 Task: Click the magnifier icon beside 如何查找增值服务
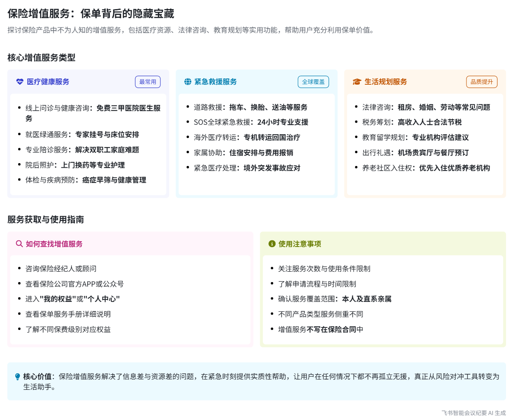(19, 244)
